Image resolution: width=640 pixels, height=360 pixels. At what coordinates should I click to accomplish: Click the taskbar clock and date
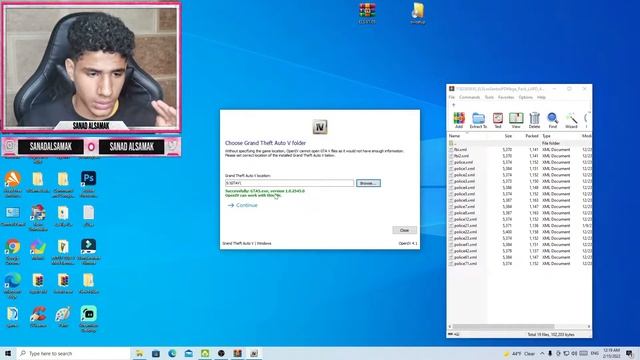pos(612,353)
